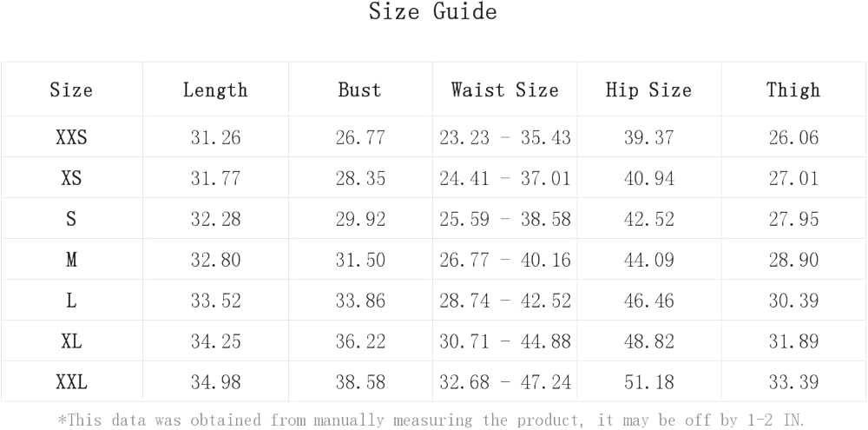Click the waist range 28.74 - 42.52
868x430 pixels.
tap(504, 301)
